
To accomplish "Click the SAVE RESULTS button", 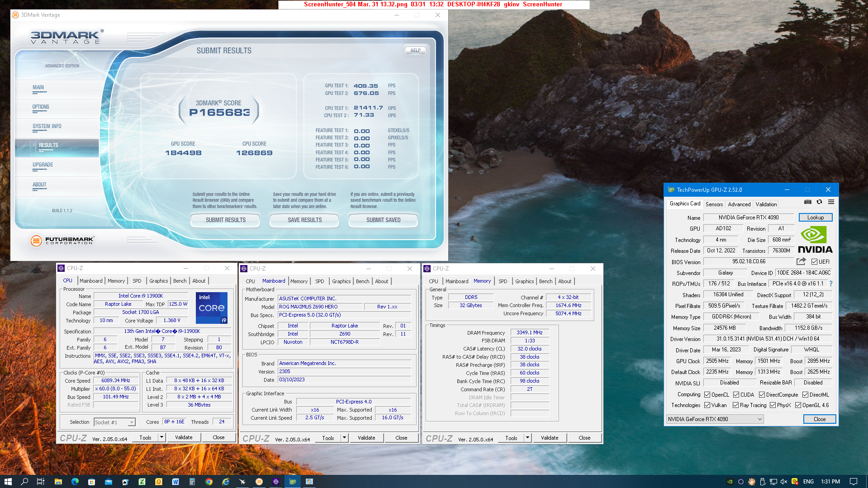I will point(304,220).
